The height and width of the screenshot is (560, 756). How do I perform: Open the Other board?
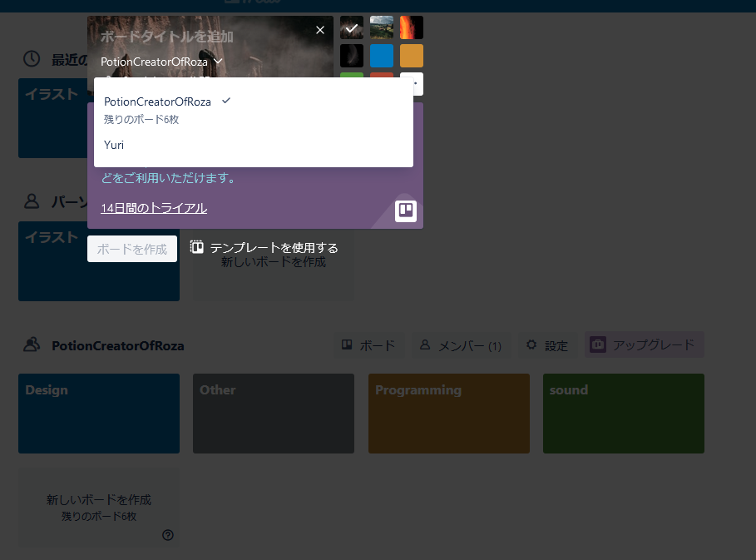(x=274, y=414)
